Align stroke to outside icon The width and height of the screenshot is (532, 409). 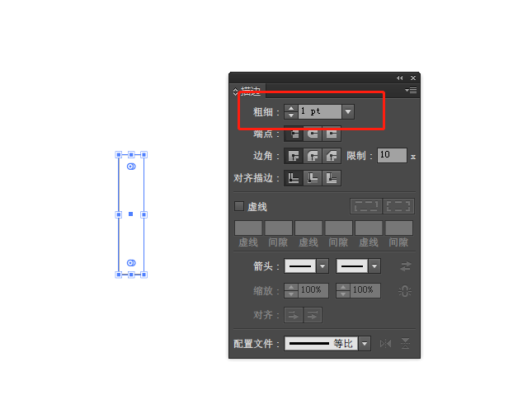(332, 178)
